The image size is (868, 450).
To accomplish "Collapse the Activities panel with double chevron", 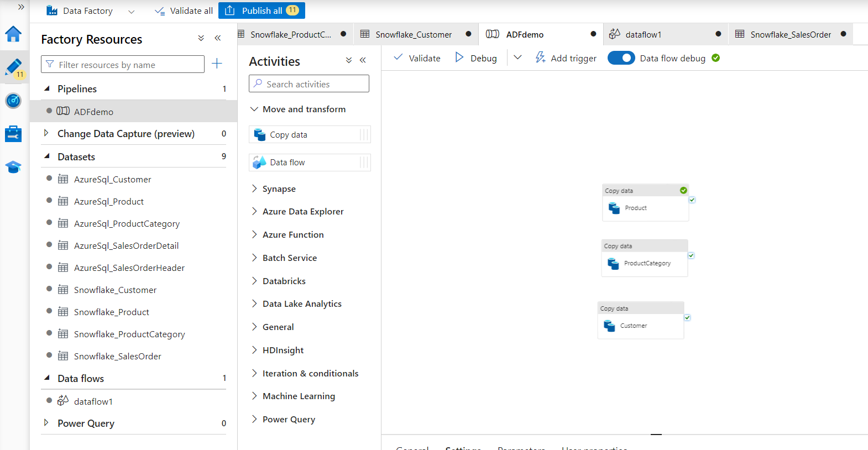I will pos(363,60).
